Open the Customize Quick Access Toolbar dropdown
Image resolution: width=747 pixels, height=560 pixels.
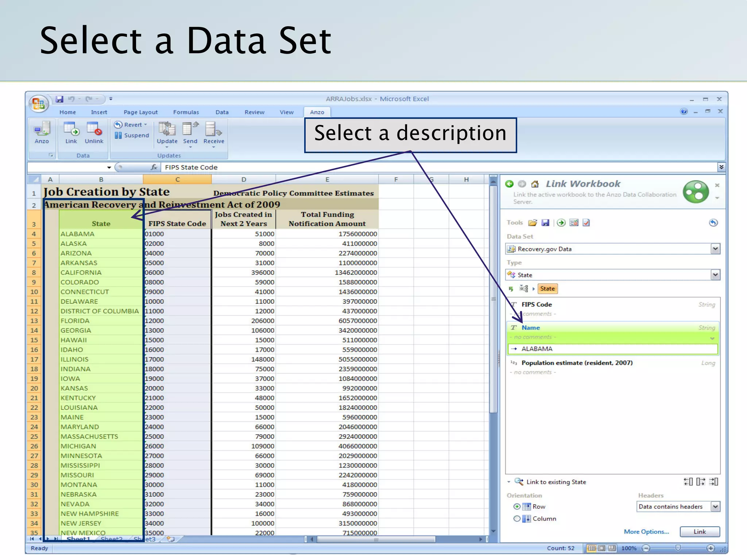111,99
